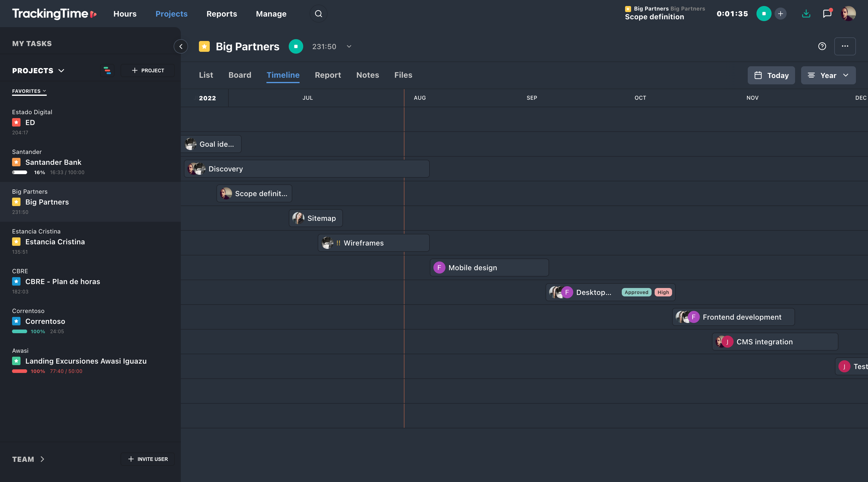
Task: Switch to the Board tab
Action: point(240,75)
